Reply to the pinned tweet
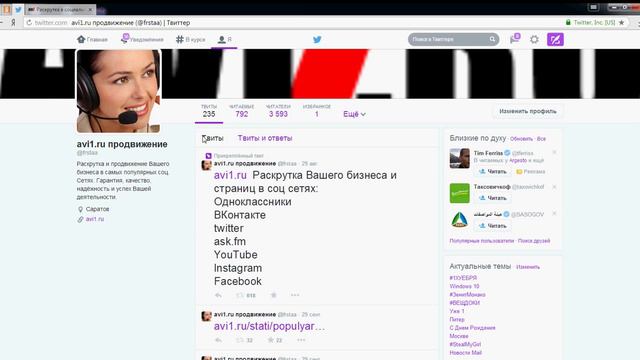Screen dimensions: 640x360 click(x=218, y=295)
